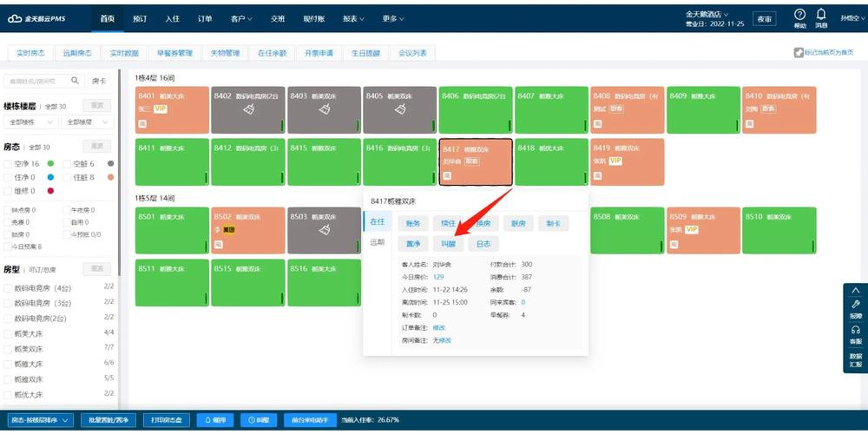Screen dimensions: 868x434
Task: Open the user account dropdown at top right
Action: 852,18
